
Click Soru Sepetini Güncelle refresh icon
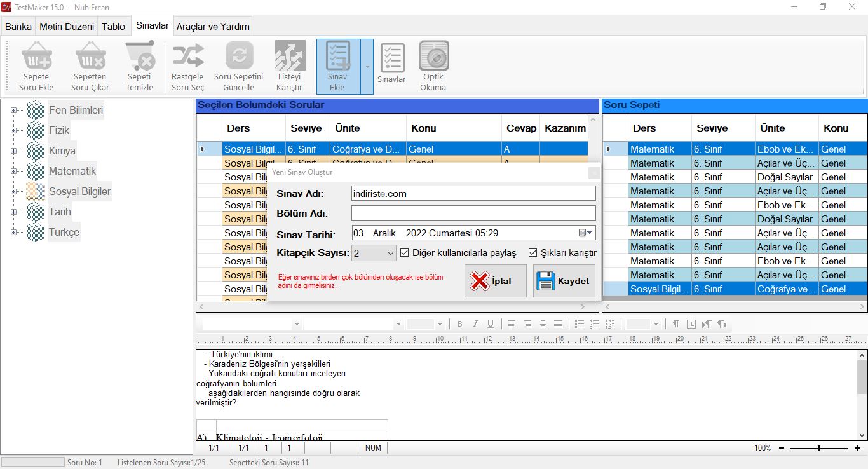(239, 56)
